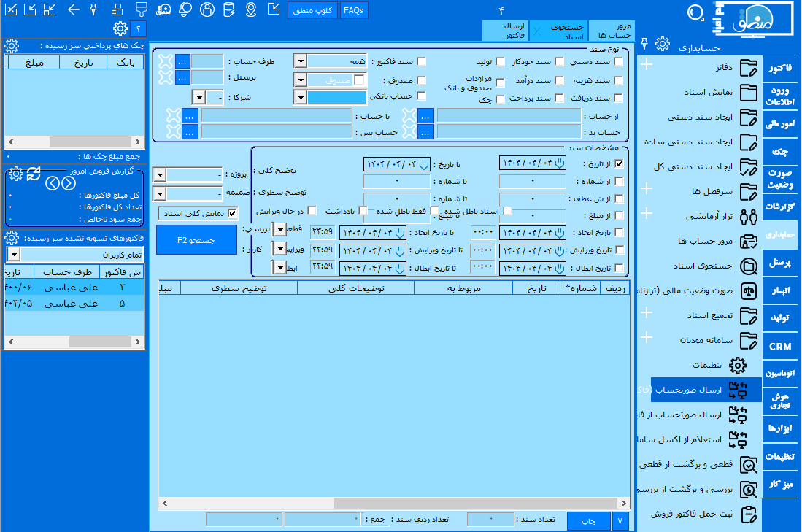Click the تراز آزمایشی icon
Viewport: 802px width, 532px height.
point(748,217)
